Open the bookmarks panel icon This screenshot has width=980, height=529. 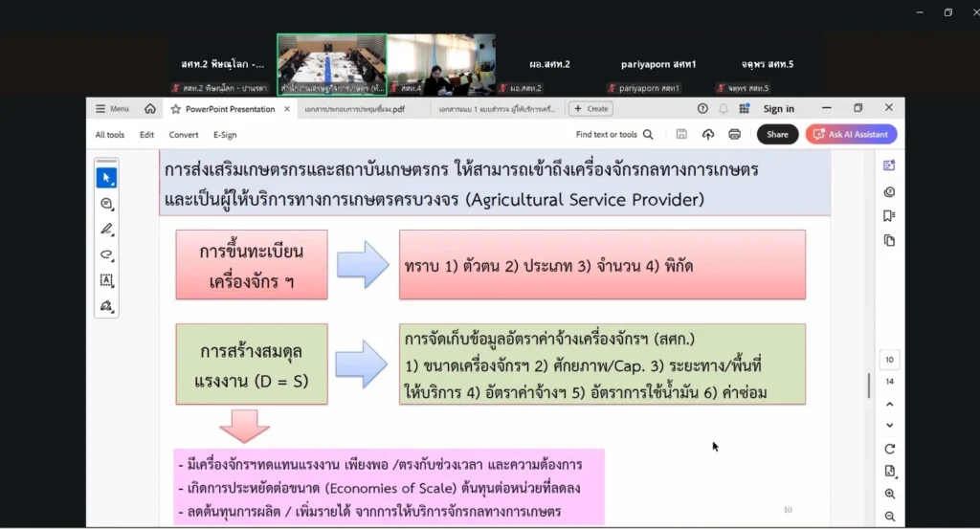click(x=889, y=215)
